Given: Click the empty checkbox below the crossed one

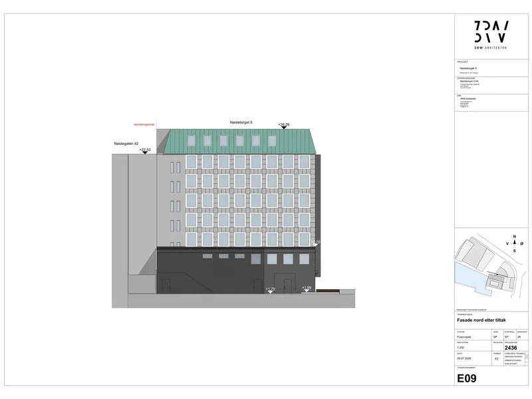Looking at the screenshot, I should coord(527,360).
